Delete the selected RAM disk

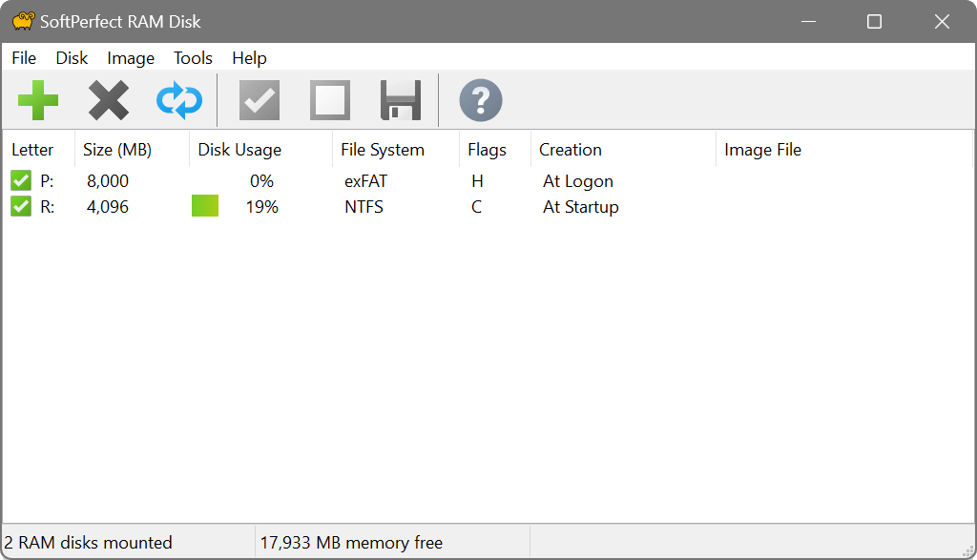[x=108, y=100]
